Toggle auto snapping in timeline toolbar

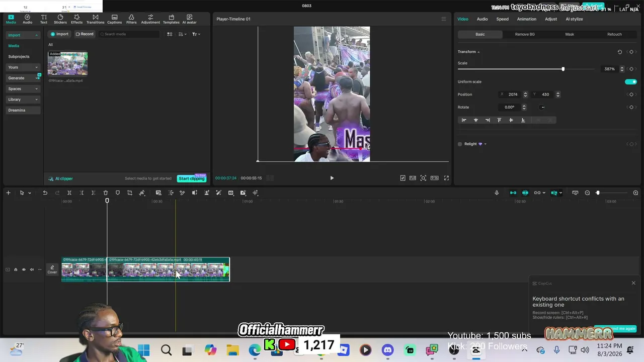tap(525, 193)
